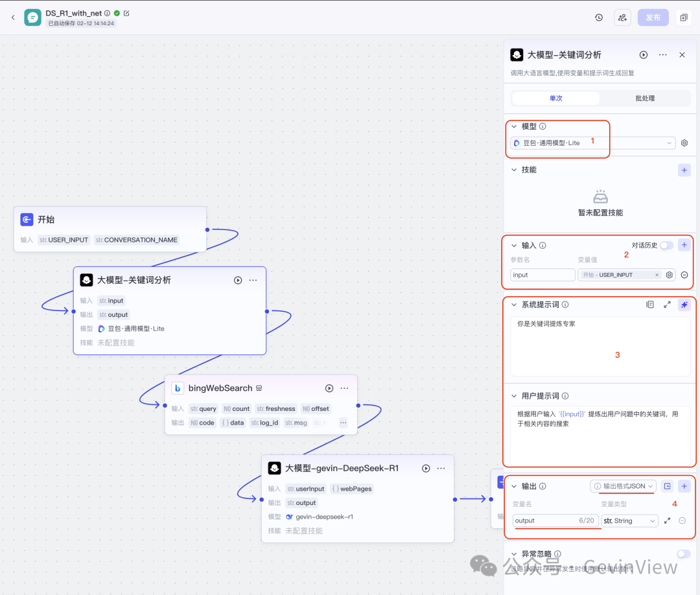
Task: Open the 豆包·通用模型·Lite model dropdown
Action: pyautogui.click(x=592, y=143)
